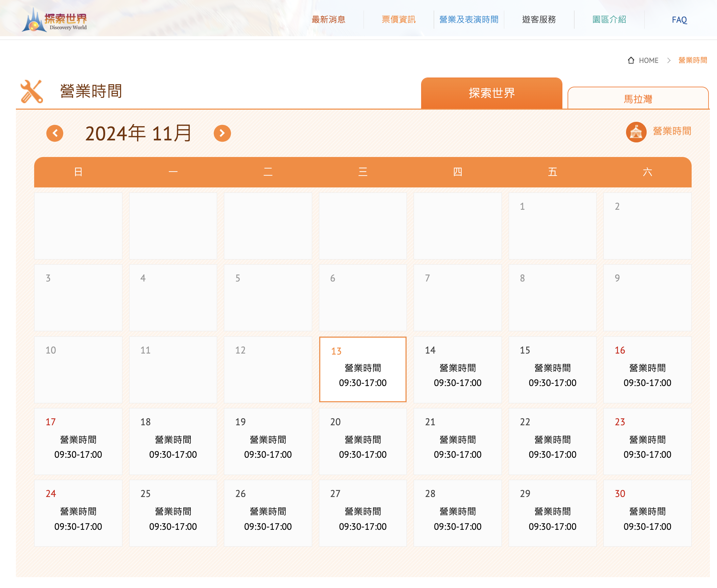This screenshot has width=717, height=588.
Task: Go to next month arrow
Action: point(222,133)
